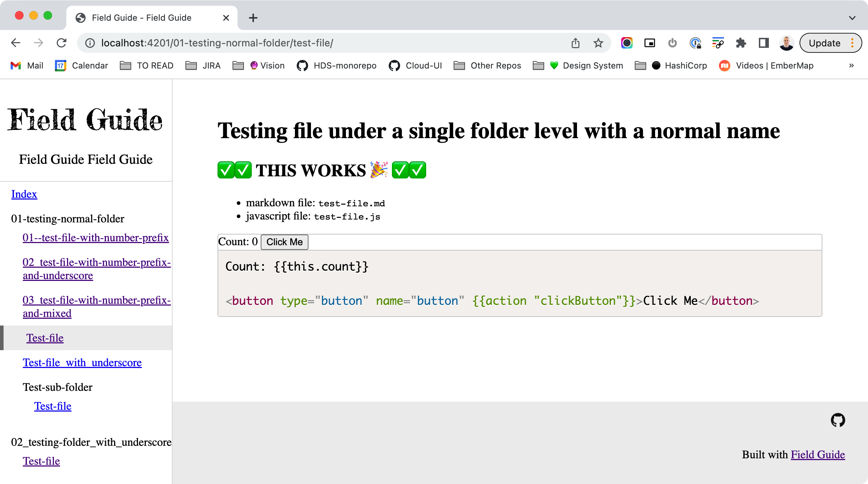Select the Field Guide browser tab

141,17
